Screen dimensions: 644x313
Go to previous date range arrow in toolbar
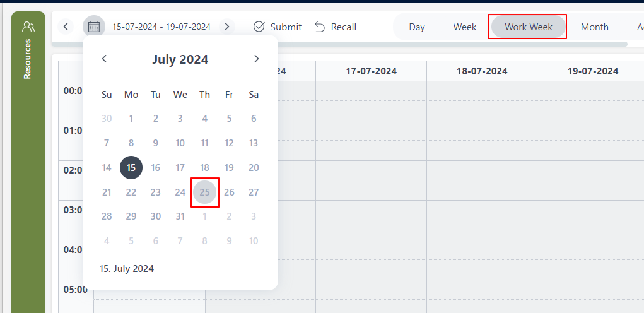(x=66, y=27)
